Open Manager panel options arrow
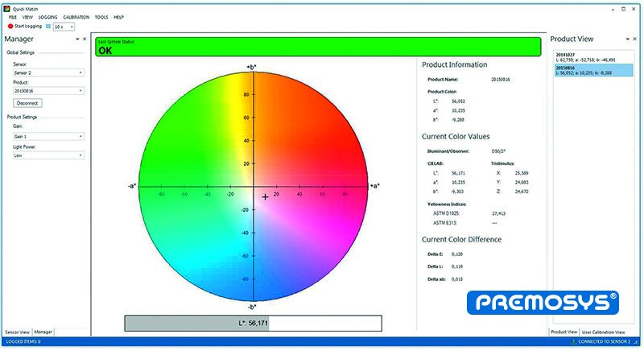The width and height of the screenshot is (644, 351). click(77, 39)
